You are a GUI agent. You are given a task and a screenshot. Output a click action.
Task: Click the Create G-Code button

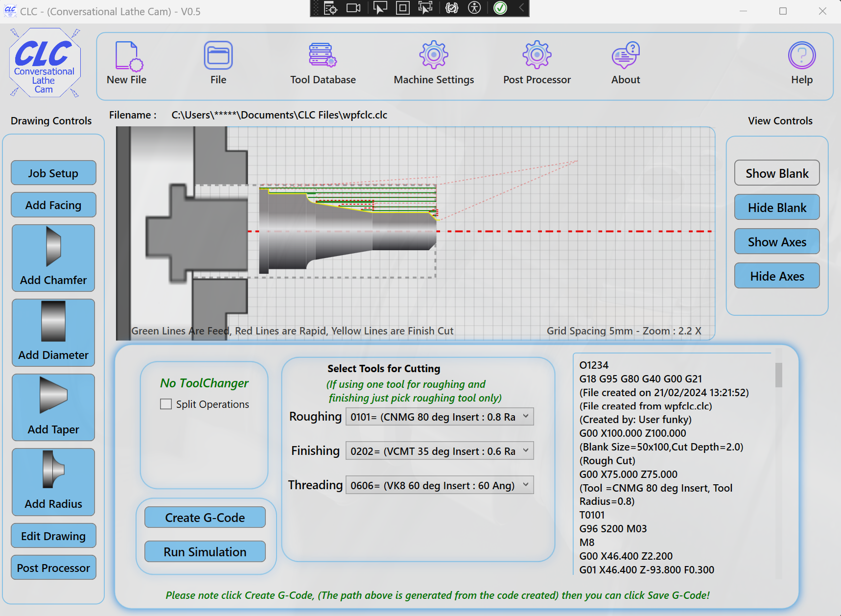205,518
